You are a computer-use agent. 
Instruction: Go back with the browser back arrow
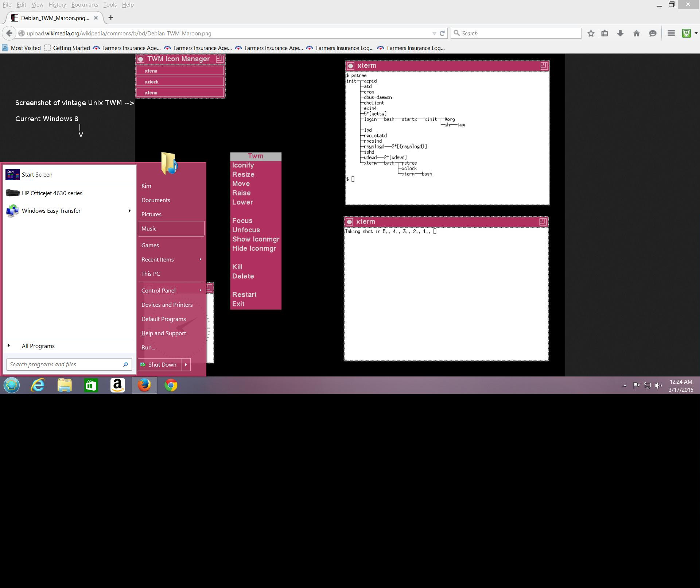[9, 33]
